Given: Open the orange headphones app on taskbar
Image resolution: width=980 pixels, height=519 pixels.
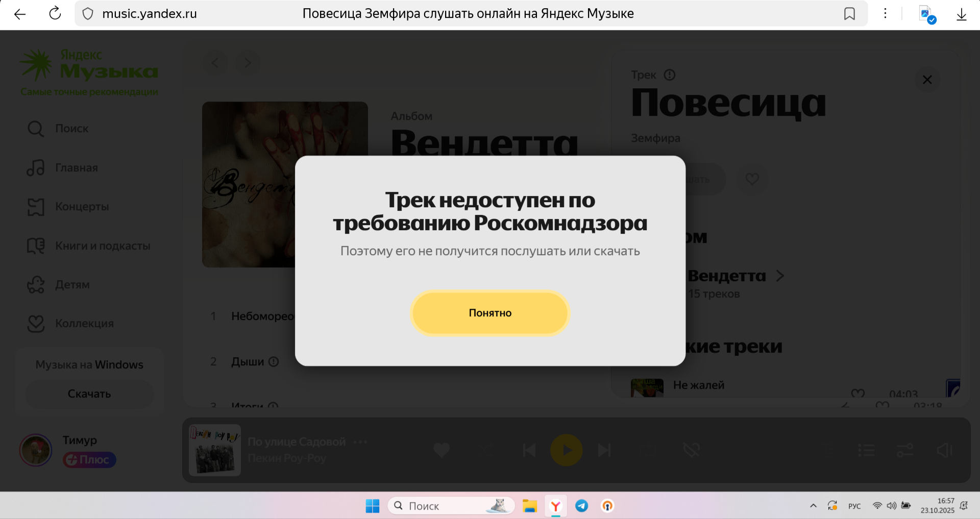Looking at the screenshot, I should point(607,506).
